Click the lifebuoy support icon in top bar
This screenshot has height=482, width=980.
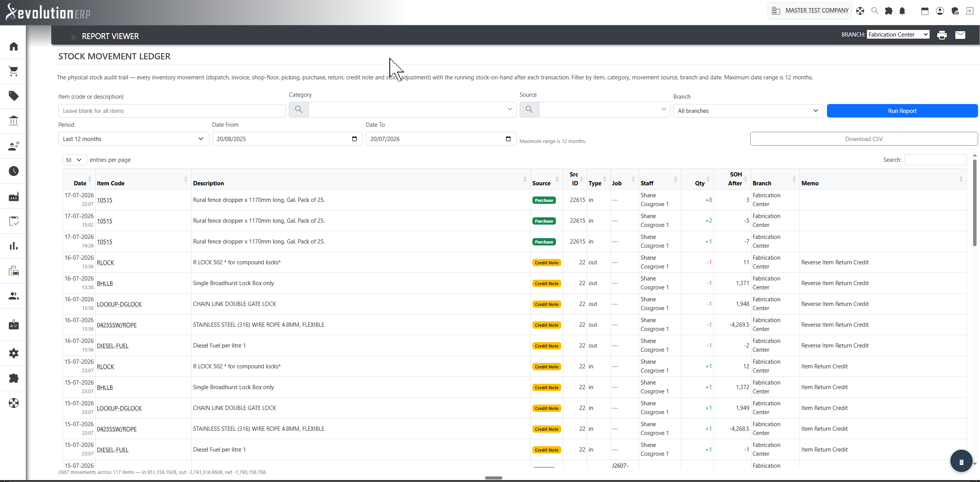[860, 11]
